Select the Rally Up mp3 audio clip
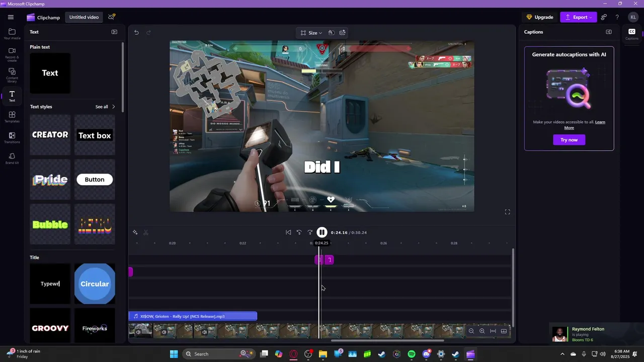The image size is (644, 362). click(193, 316)
